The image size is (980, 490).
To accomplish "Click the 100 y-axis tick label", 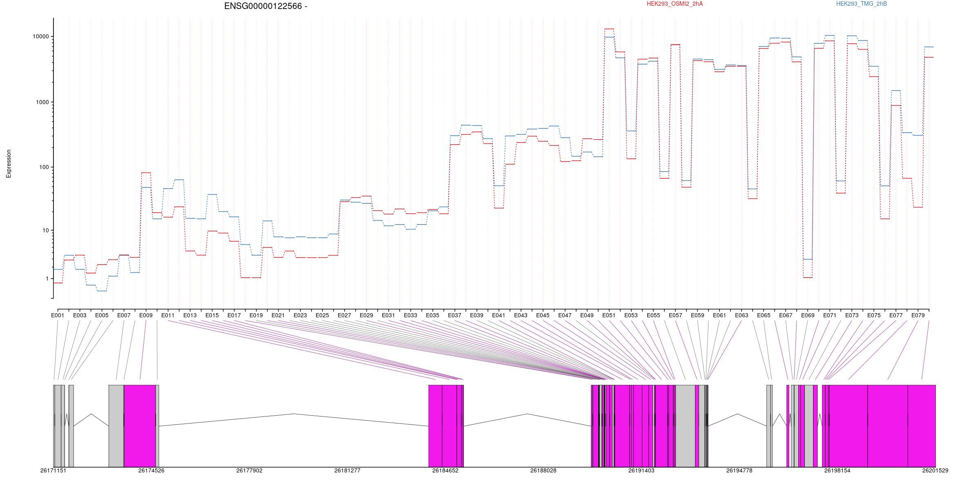I will [x=44, y=167].
